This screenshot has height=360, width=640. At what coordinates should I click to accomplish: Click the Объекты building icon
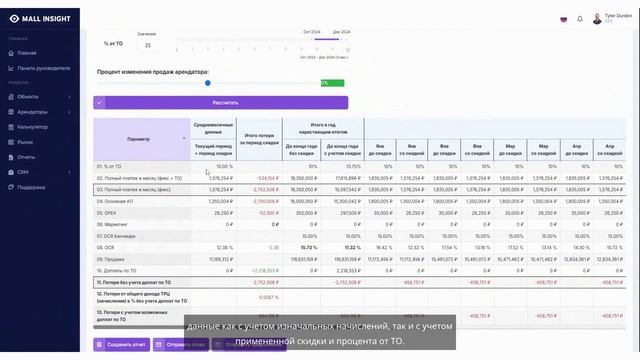coord(11,97)
